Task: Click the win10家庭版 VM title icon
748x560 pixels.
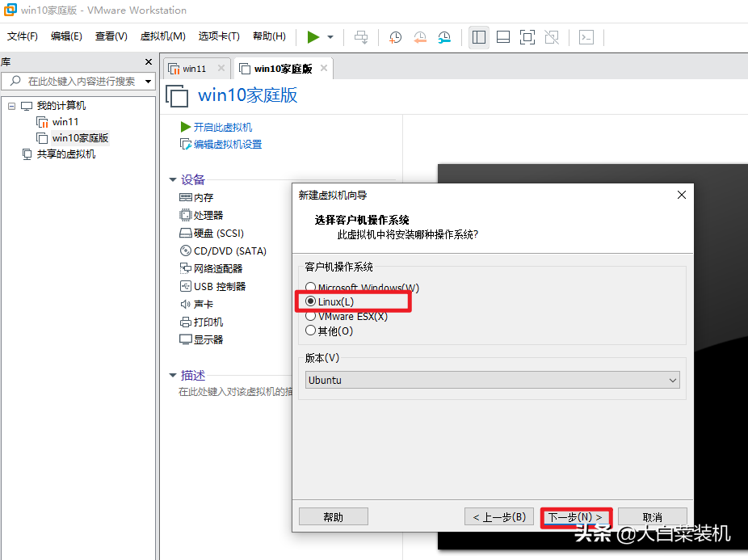Action: 178,95
